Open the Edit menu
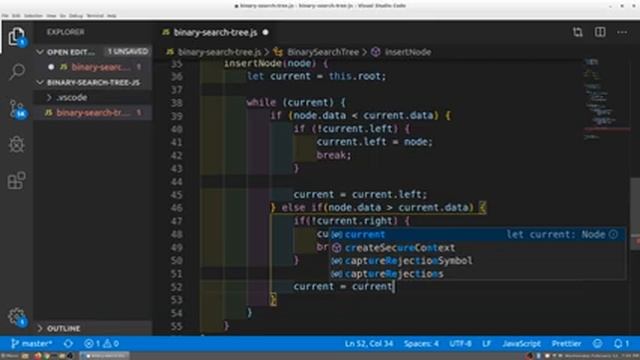The image size is (640, 360). (16, 16)
